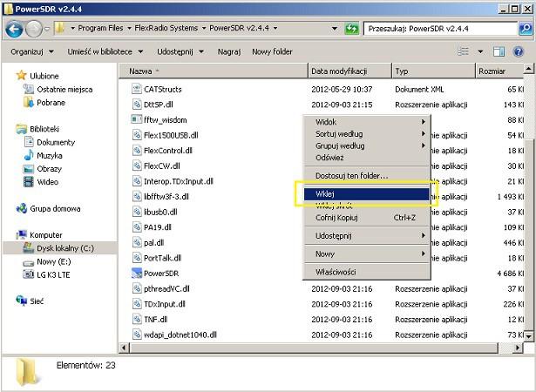This screenshot has height=392, width=536.
Task: Select the FlexCW.dll file icon
Action: 137,166
